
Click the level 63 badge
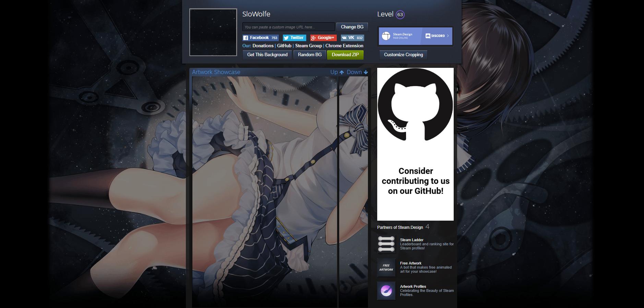click(400, 15)
